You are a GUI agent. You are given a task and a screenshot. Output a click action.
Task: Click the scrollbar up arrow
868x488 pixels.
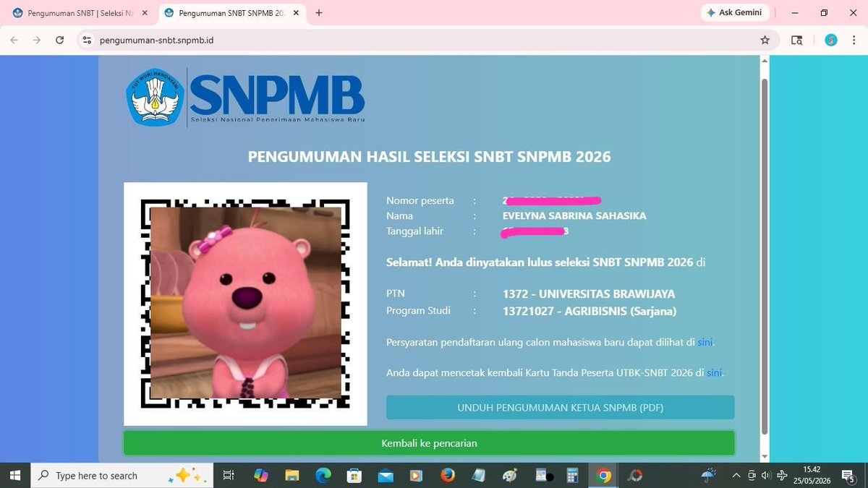765,61
